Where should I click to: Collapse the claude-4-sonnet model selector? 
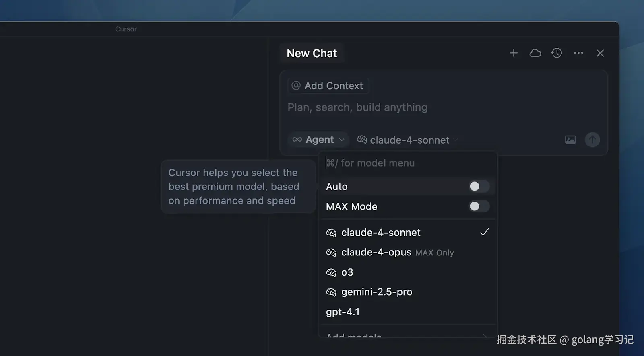[407, 140]
